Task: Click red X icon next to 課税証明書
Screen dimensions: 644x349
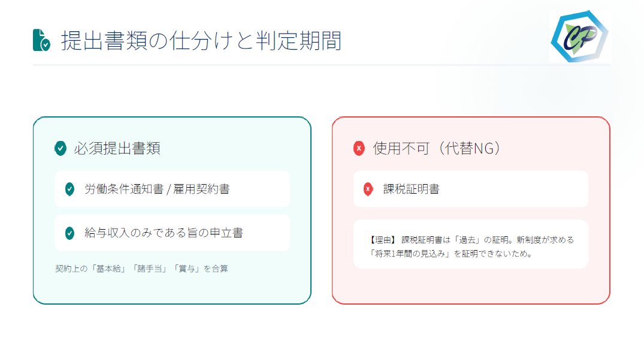Action: (368, 189)
